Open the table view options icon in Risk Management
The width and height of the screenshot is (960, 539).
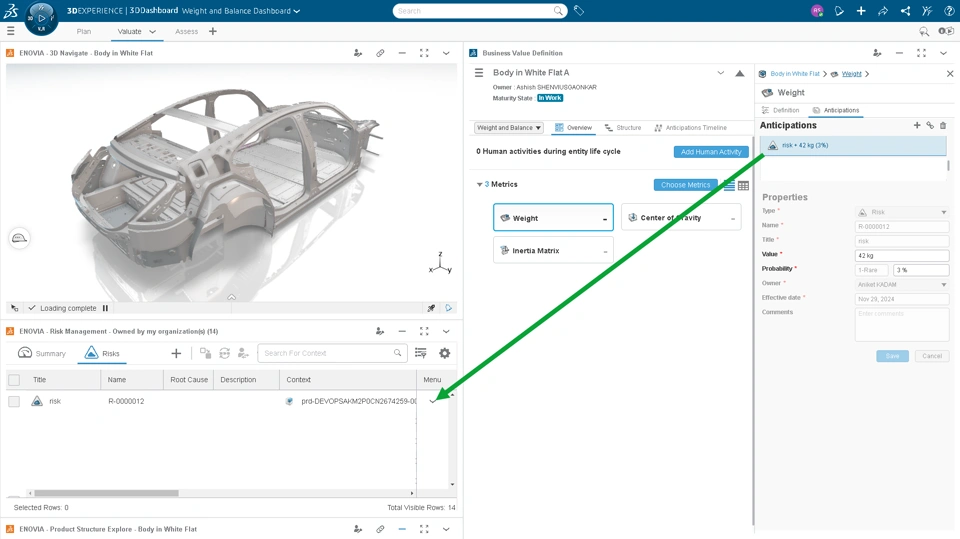(x=421, y=353)
